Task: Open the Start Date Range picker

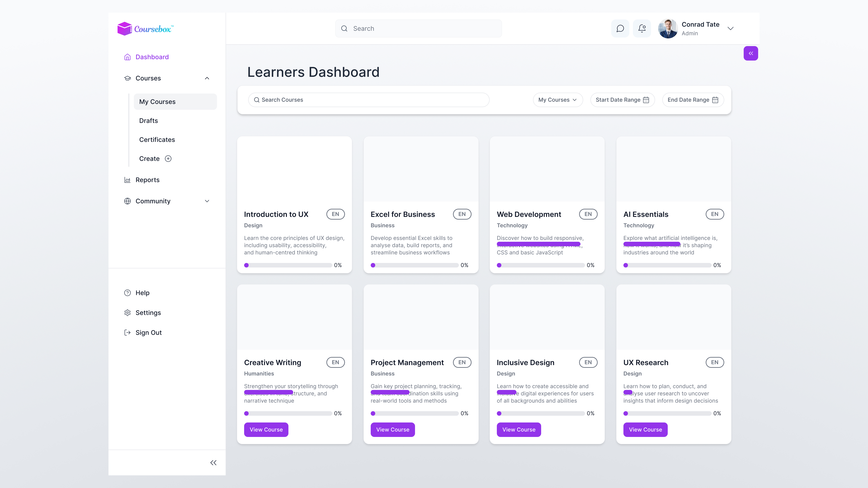Action: click(x=622, y=100)
